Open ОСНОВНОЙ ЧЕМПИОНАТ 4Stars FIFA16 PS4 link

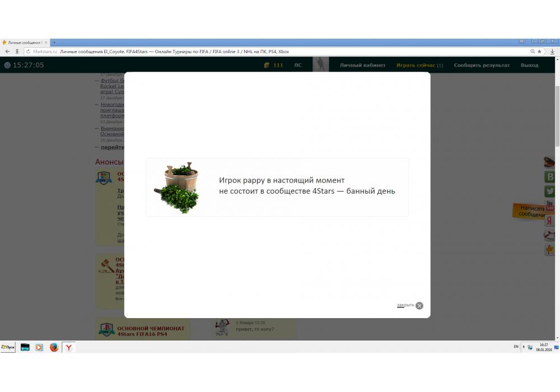(151, 331)
